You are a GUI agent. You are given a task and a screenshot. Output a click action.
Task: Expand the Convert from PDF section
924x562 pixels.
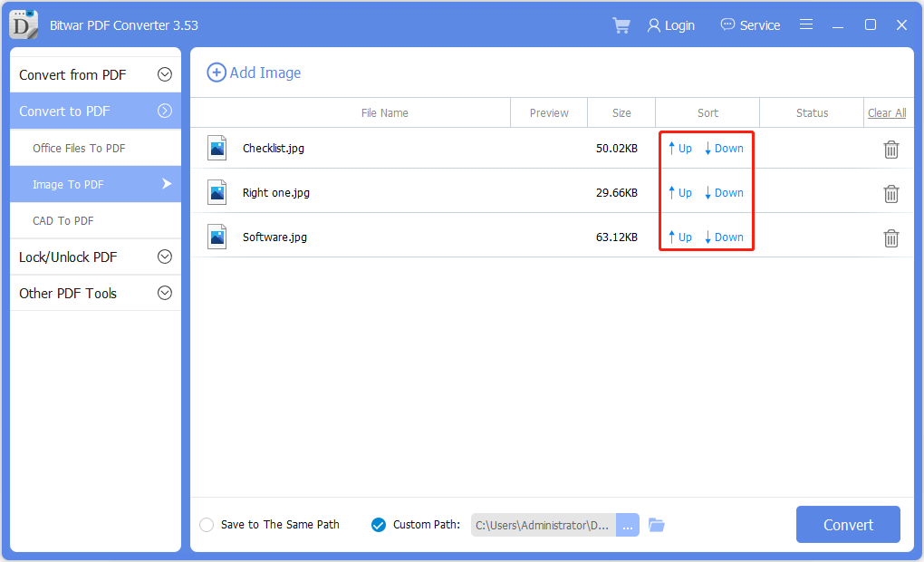164,74
